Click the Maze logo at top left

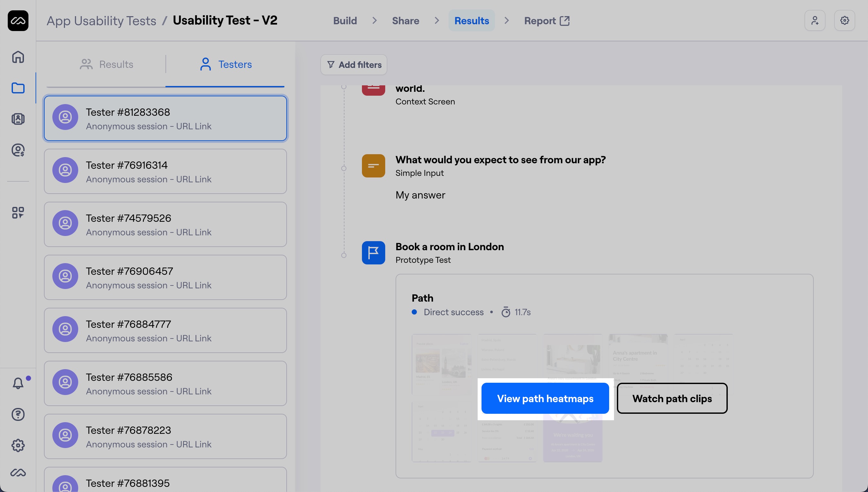(x=18, y=21)
